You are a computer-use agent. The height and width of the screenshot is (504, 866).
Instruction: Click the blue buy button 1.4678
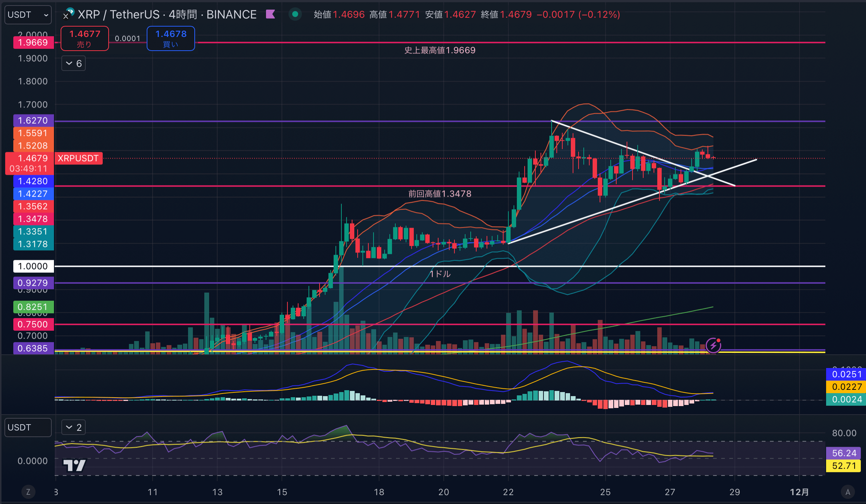pos(171,38)
